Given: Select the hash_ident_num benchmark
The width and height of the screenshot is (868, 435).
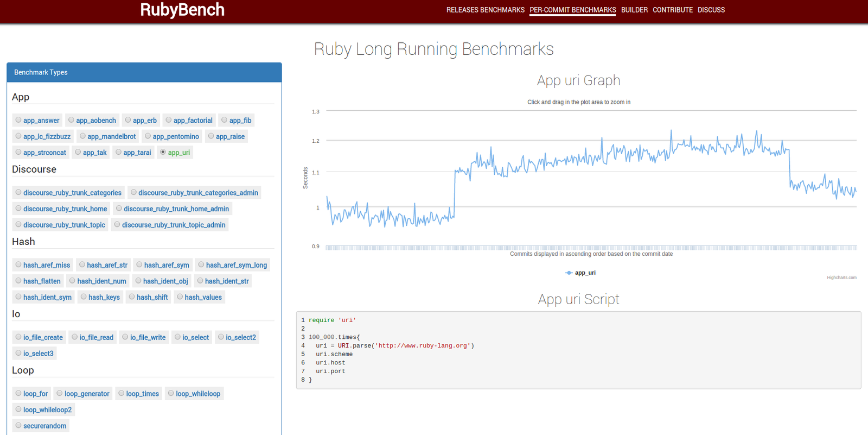Looking at the screenshot, I should click(x=98, y=281).
